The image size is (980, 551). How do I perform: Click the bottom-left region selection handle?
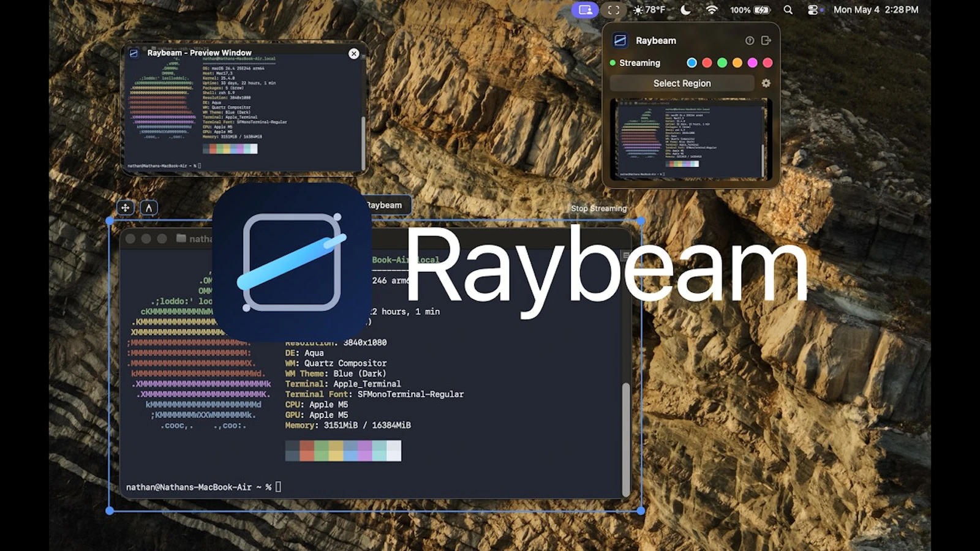coord(110,511)
